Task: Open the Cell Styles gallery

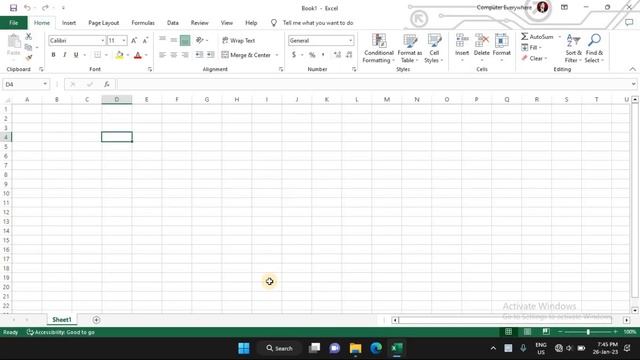Action: tap(434, 48)
